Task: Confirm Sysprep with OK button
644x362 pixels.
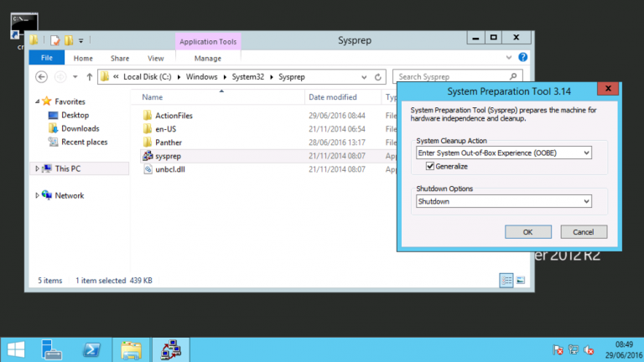Action: click(x=527, y=232)
